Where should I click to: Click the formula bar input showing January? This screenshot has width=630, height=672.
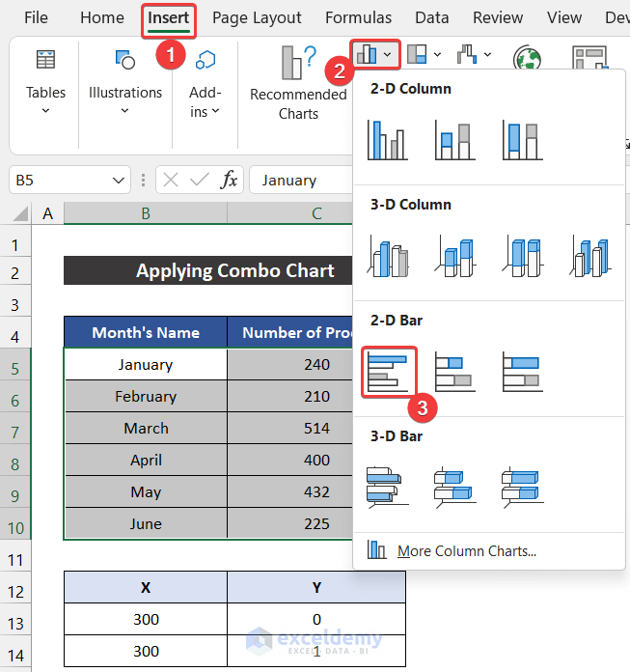click(x=299, y=180)
